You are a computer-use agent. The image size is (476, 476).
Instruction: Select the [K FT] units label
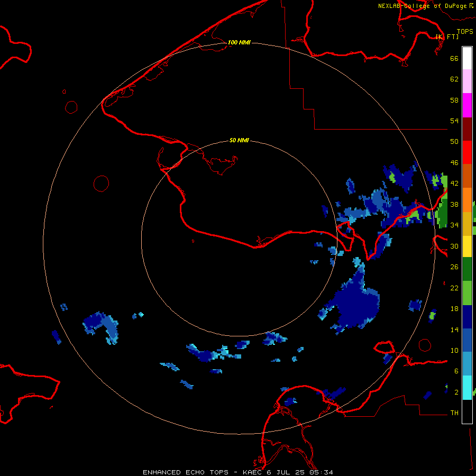pos(447,36)
